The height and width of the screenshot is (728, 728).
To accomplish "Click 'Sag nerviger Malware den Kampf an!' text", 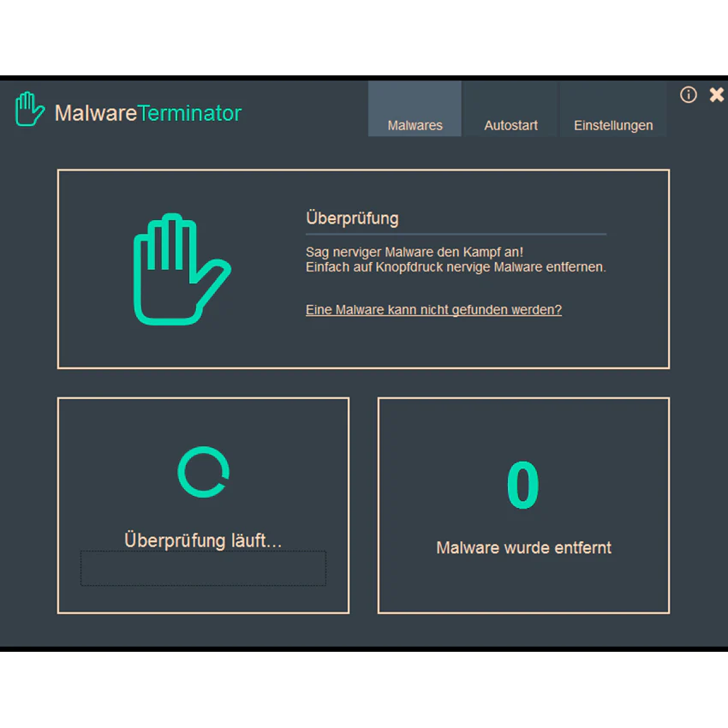I will (415, 252).
